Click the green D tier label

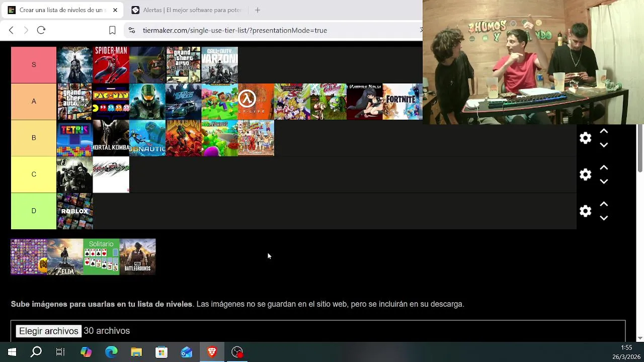[34, 211]
